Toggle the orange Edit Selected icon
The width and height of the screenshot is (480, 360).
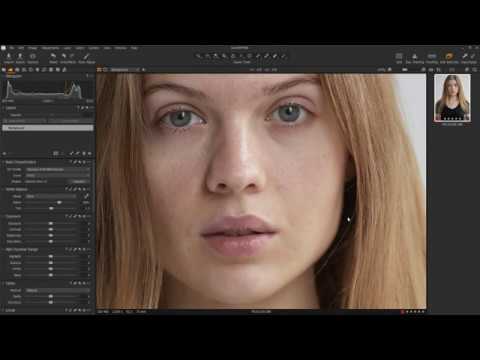(449, 56)
